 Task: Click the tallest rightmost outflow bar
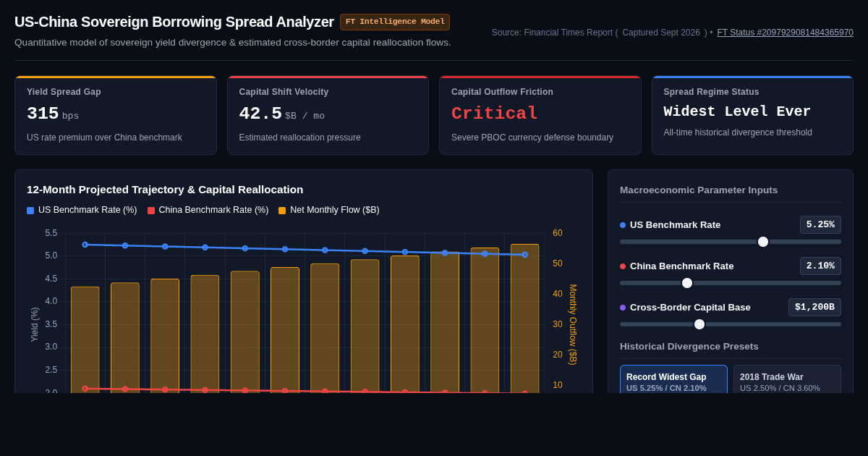[x=525, y=318]
